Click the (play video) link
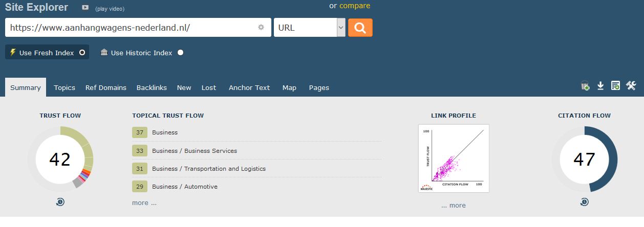The height and width of the screenshot is (227, 644). pyautogui.click(x=110, y=9)
